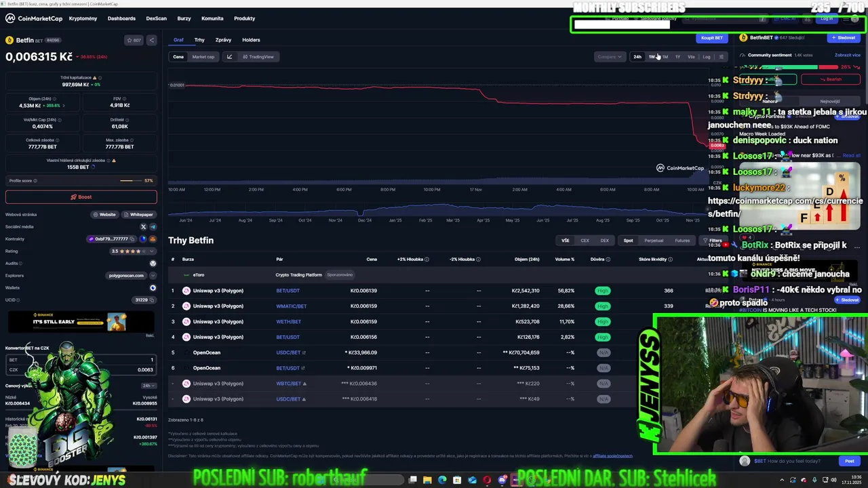Switch chart to TradingView

click(x=258, y=57)
